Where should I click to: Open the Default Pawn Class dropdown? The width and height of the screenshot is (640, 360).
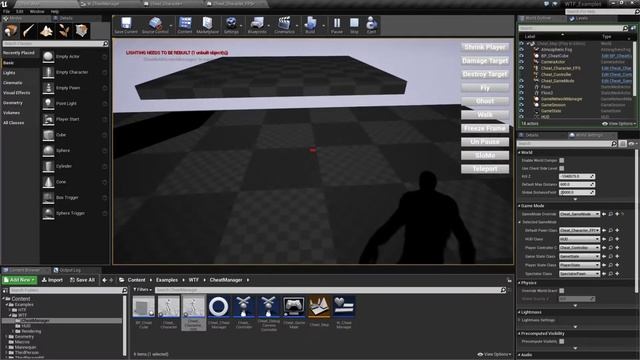(x=579, y=231)
